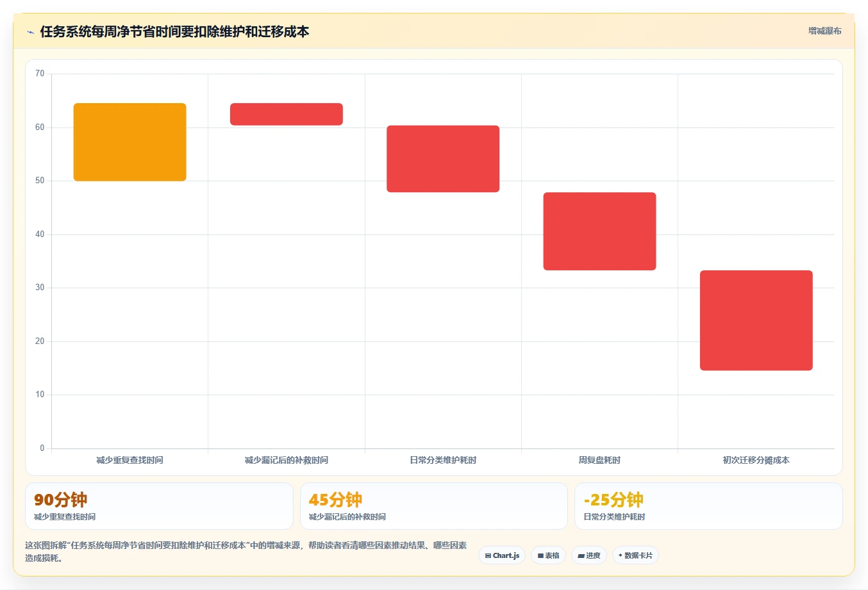
Task: Click x-axis label 日常分类维护耗时
Action: pos(443,460)
